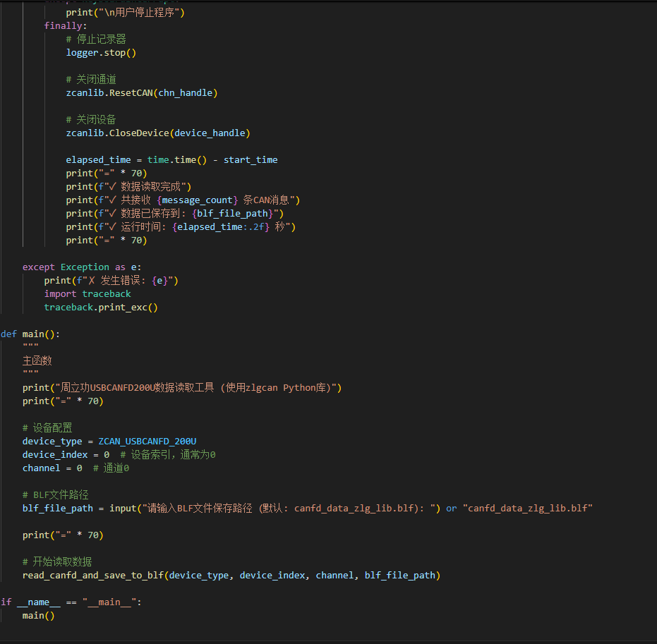Click "except Exception as e:" line
657x644 pixels.
point(82,267)
